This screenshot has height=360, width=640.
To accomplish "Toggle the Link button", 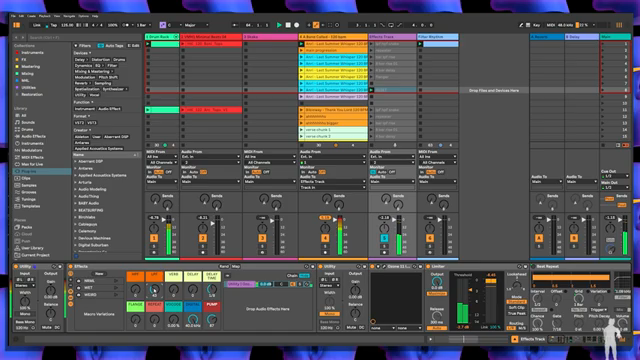I will [x=37, y=25].
